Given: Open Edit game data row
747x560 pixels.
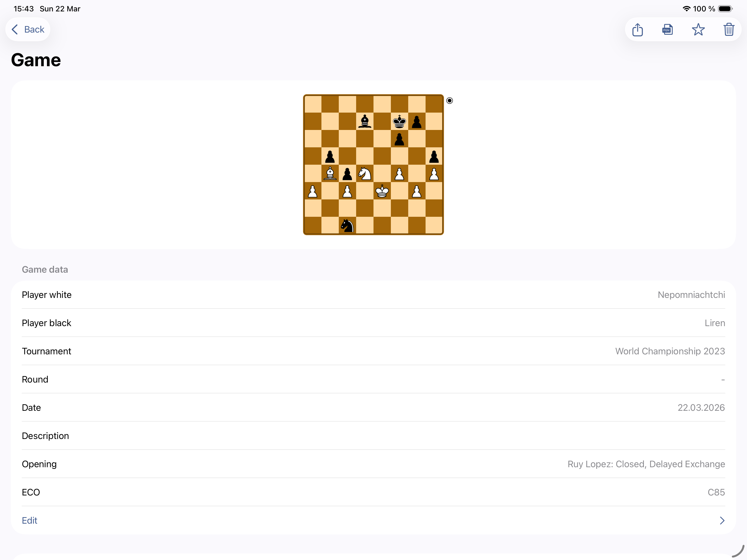Looking at the screenshot, I should (373, 520).
